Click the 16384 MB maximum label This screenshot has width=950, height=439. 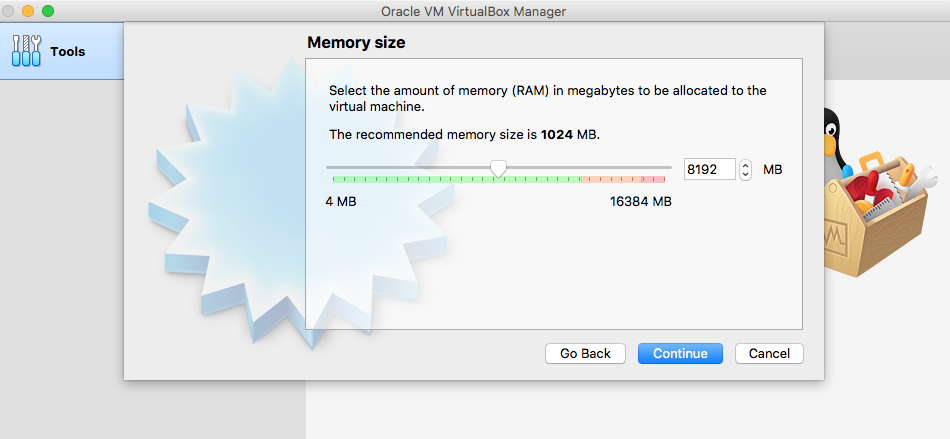(640, 201)
